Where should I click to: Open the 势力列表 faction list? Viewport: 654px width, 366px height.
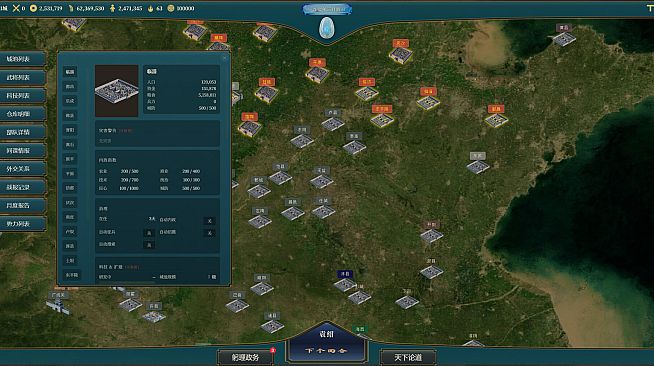23,224
